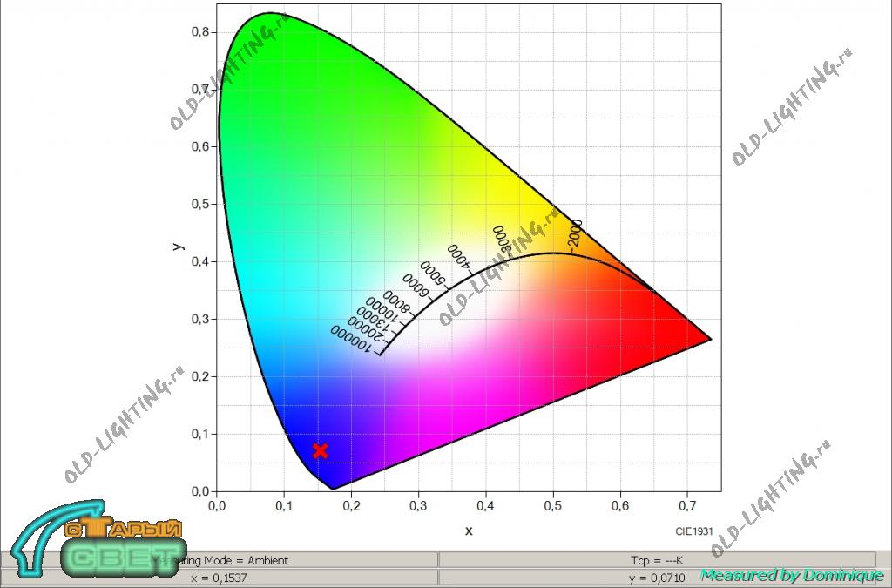Image resolution: width=892 pixels, height=588 pixels.
Task: Click the y-axis tick label '0,8'
Action: 201,32
